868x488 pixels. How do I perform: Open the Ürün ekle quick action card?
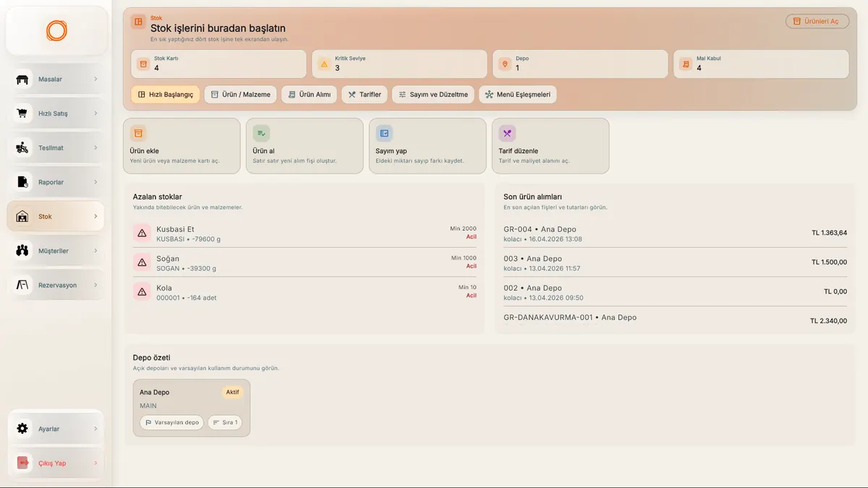click(x=182, y=146)
